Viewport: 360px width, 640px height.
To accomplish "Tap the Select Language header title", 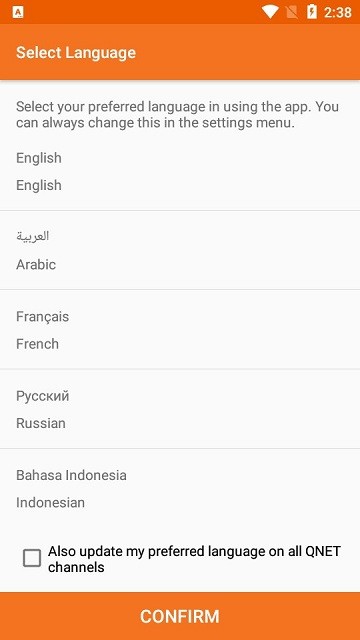I will click(x=76, y=53).
